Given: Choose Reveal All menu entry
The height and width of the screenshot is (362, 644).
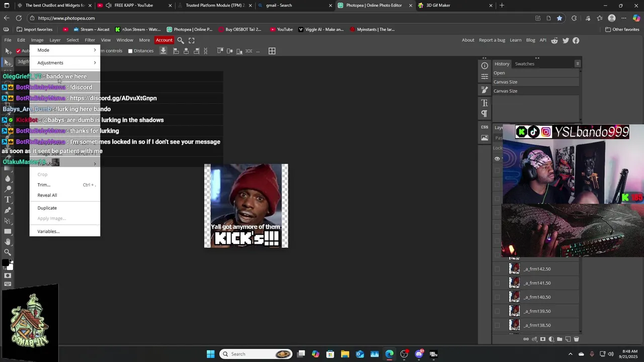Looking at the screenshot, I should 65,195.
